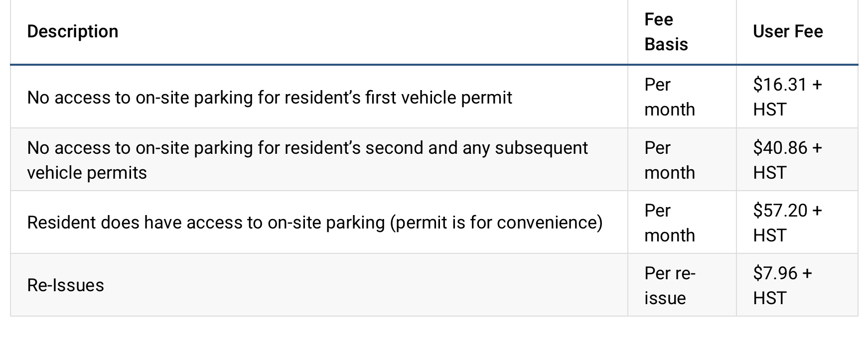Click the word Re-Issues in the last row
The image size is (868, 337).
tap(66, 285)
